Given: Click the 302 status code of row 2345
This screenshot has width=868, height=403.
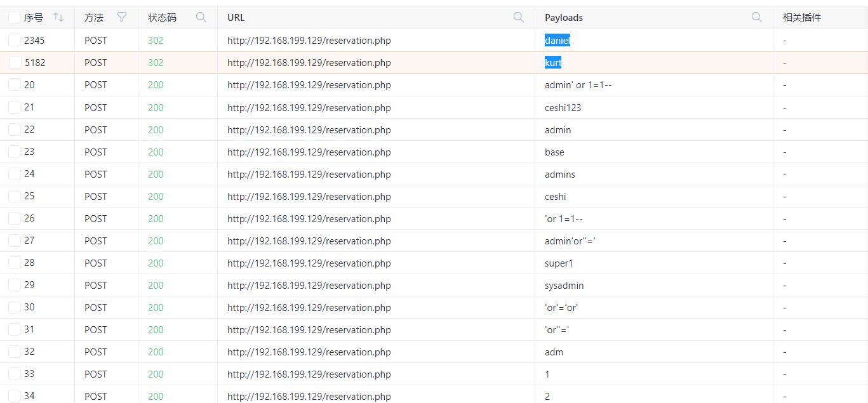Looking at the screenshot, I should pyautogui.click(x=156, y=41).
